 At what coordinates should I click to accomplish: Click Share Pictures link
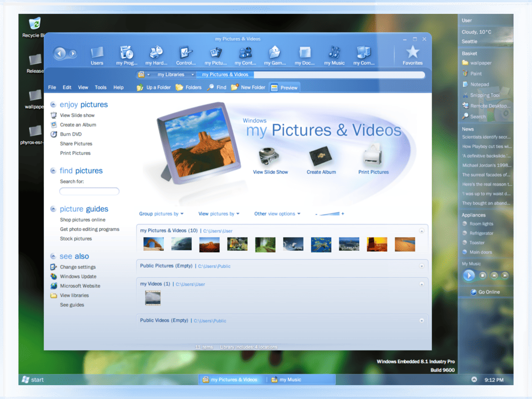tap(76, 144)
